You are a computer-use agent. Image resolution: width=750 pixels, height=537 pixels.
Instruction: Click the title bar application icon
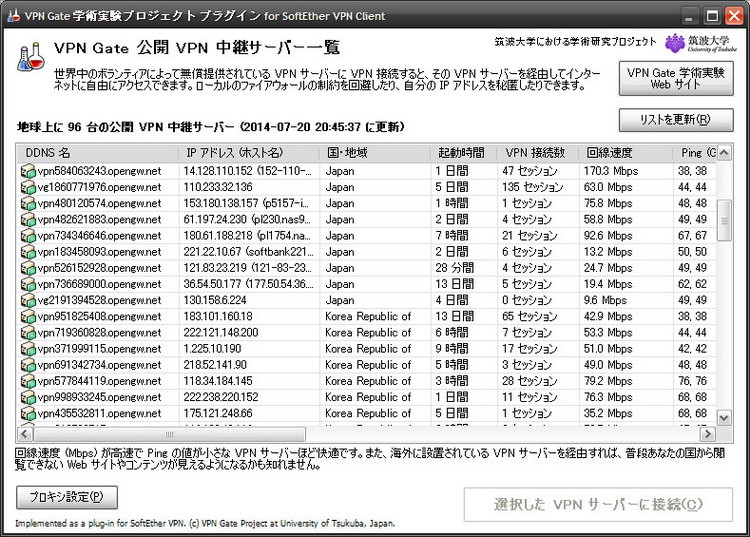13,15
